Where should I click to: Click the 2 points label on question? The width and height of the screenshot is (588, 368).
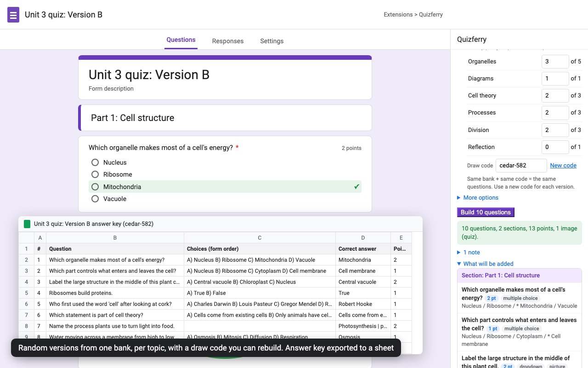pos(351,148)
